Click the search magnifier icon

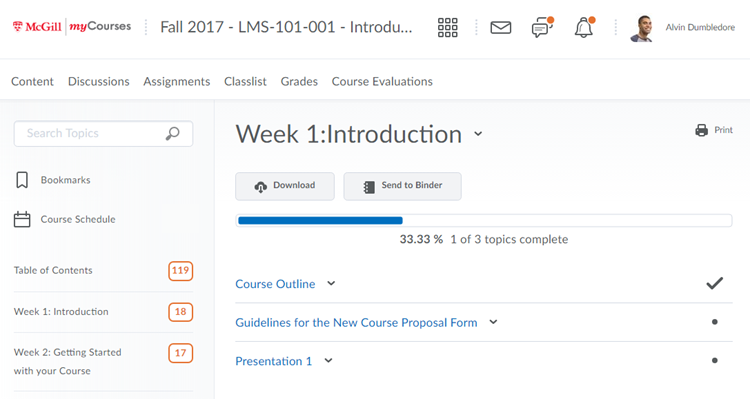[173, 133]
